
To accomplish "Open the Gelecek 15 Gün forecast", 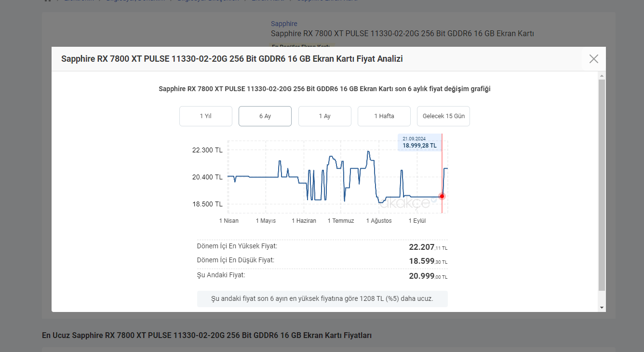I will click(x=443, y=116).
